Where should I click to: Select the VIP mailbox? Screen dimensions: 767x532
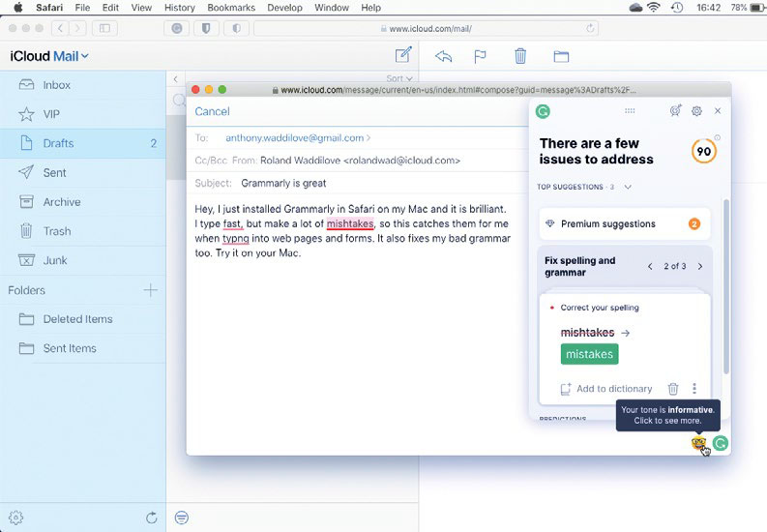coord(82,114)
